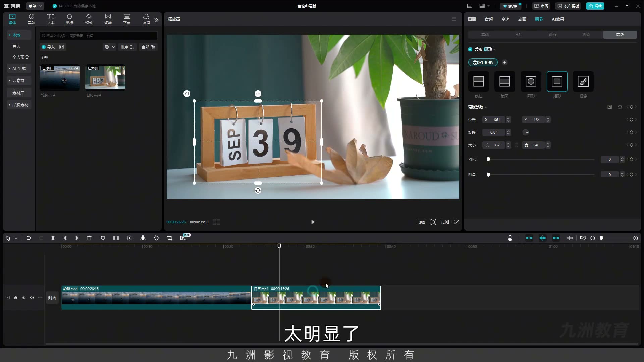
Task: Add a marker with shield icon
Action: [x=103, y=238]
